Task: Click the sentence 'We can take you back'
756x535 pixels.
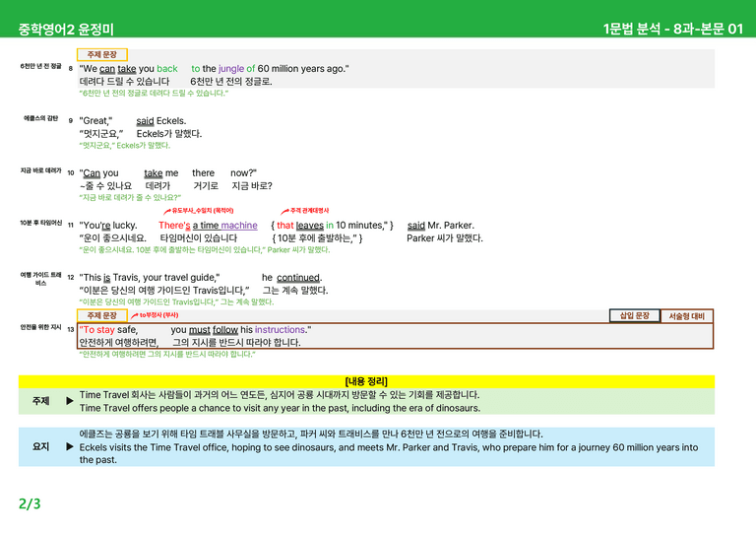Action: tap(129, 69)
